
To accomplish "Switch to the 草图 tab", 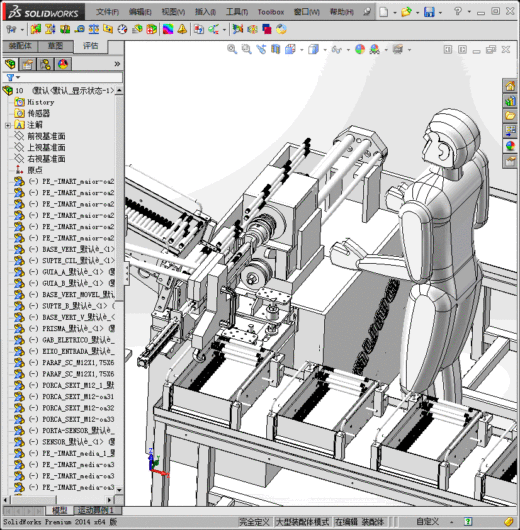I will (x=55, y=46).
